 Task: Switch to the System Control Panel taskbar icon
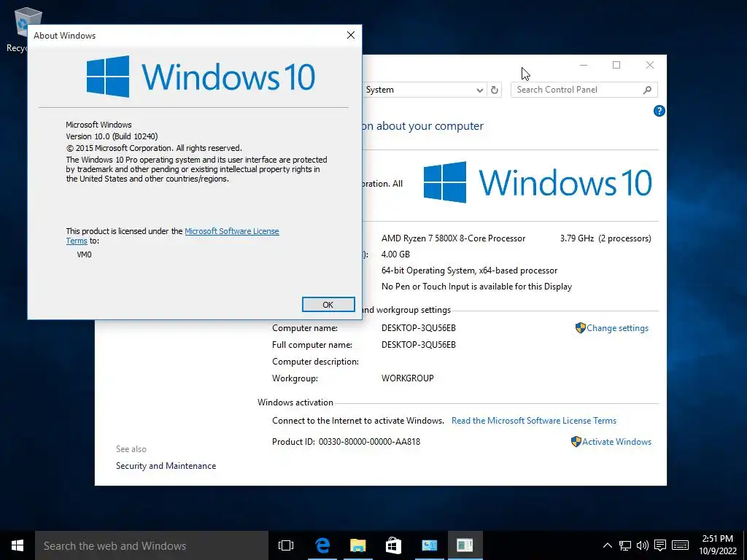click(429, 545)
